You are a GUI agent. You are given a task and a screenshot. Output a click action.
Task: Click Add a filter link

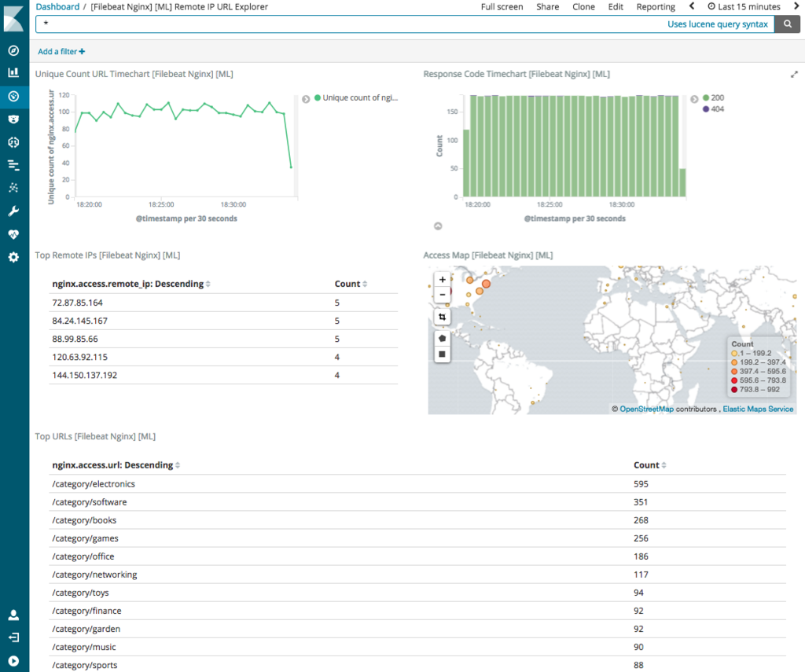pos(61,51)
